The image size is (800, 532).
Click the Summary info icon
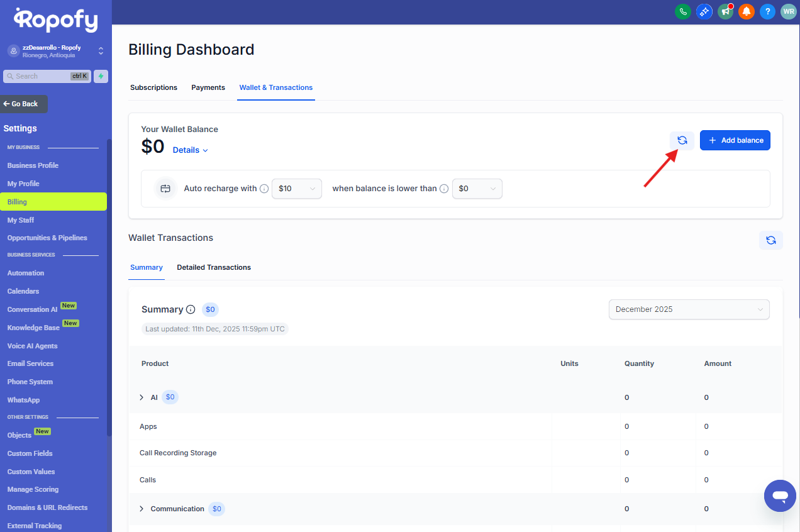(191, 309)
